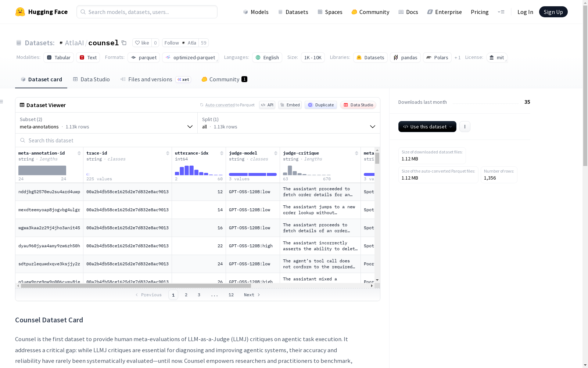Click the table vertical scrollbar thumb
The image size is (588, 368).
point(377,158)
